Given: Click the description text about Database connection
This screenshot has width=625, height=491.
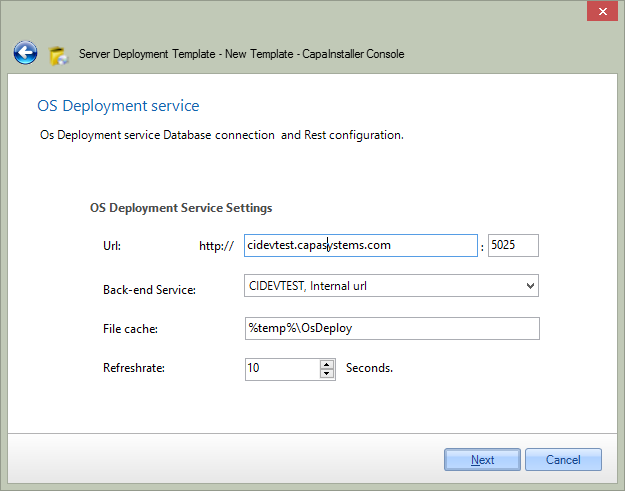Looking at the screenshot, I should click(x=222, y=135).
